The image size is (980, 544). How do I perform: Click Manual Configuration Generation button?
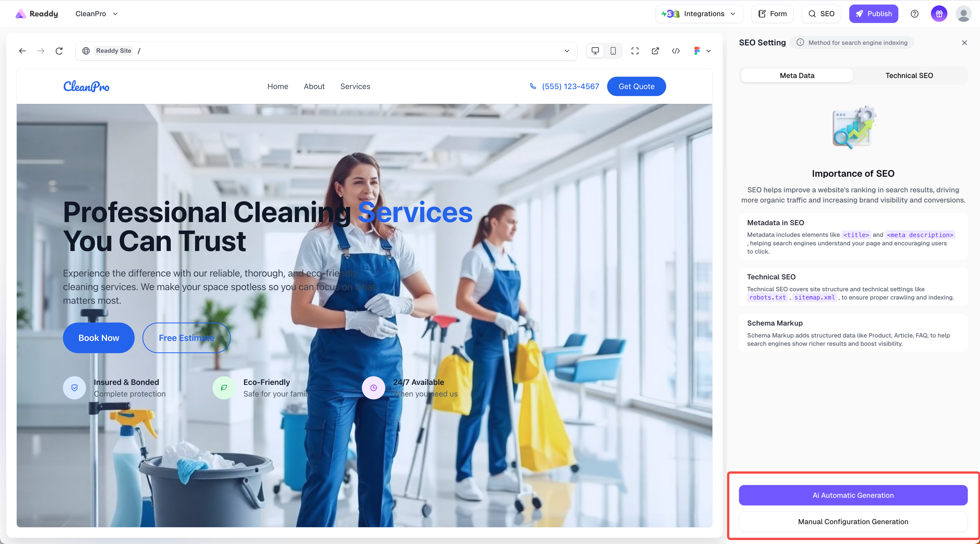click(853, 522)
